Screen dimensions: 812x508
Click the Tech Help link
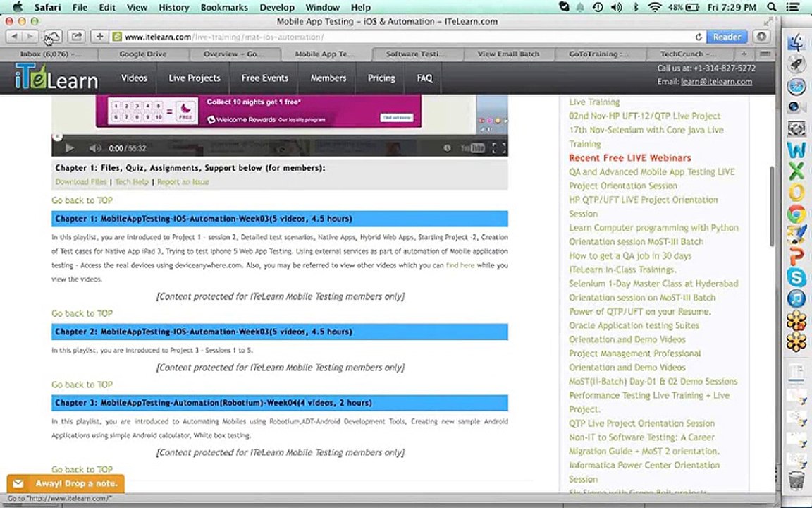pos(132,182)
